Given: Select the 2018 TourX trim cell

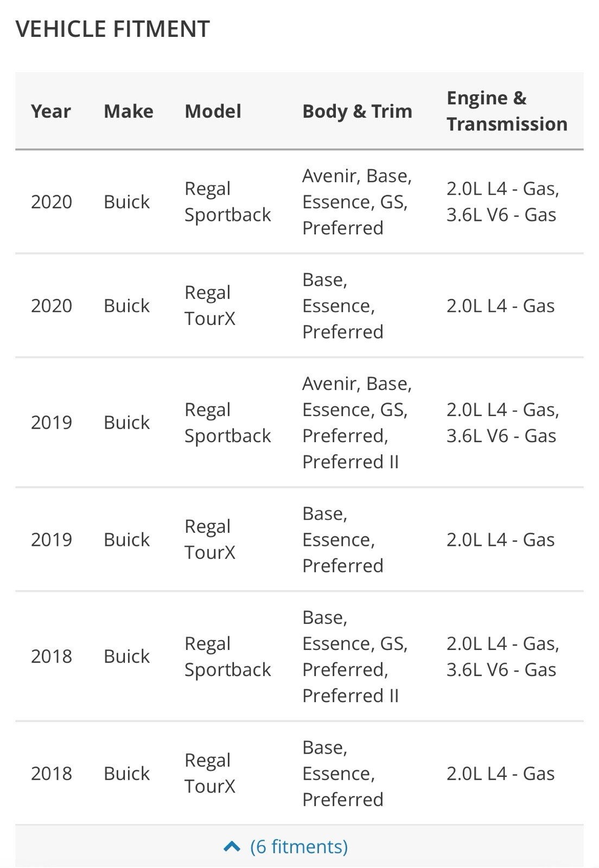Looking at the screenshot, I should [343, 773].
